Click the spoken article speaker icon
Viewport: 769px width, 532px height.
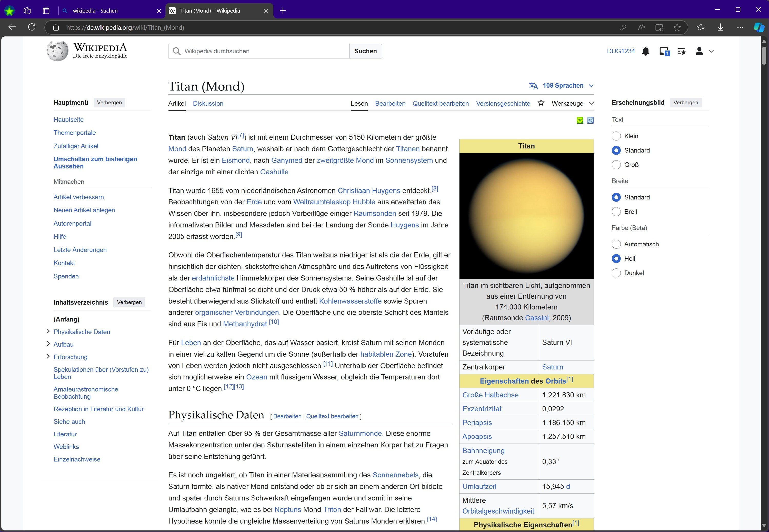point(590,120)
